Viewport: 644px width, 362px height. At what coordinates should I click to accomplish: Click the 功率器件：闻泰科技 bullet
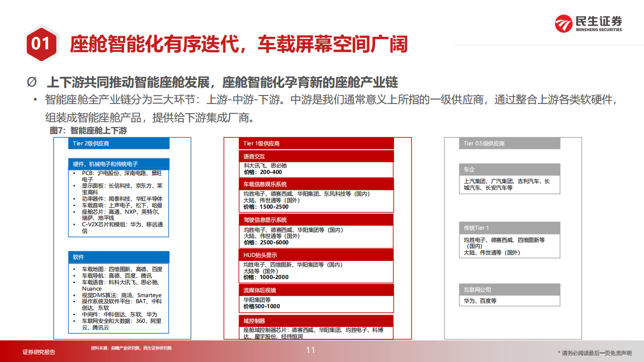point(118,199)
